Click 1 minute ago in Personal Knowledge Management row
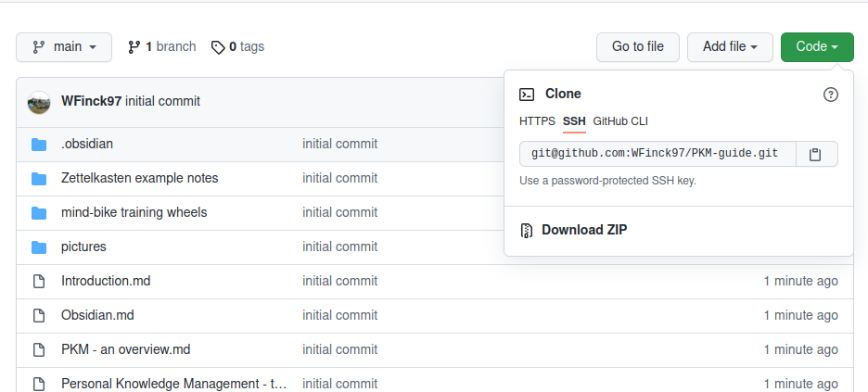868x392 pixels. 801,384
